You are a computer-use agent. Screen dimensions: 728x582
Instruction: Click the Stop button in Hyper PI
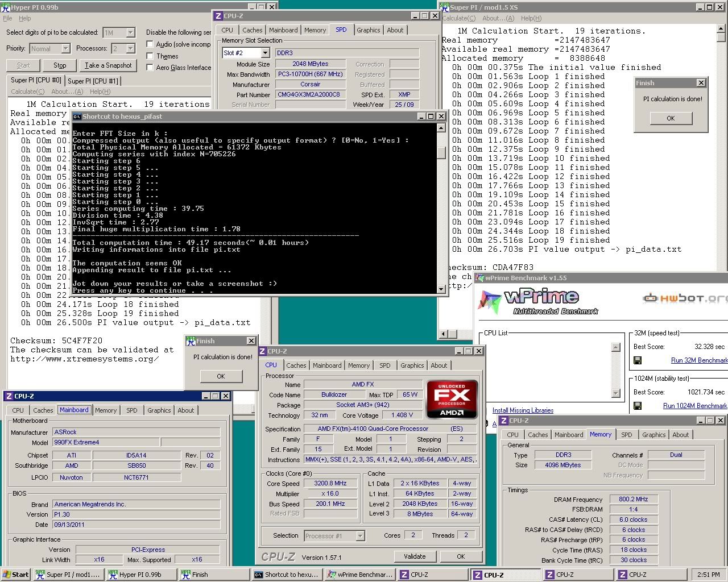(60, 65)
